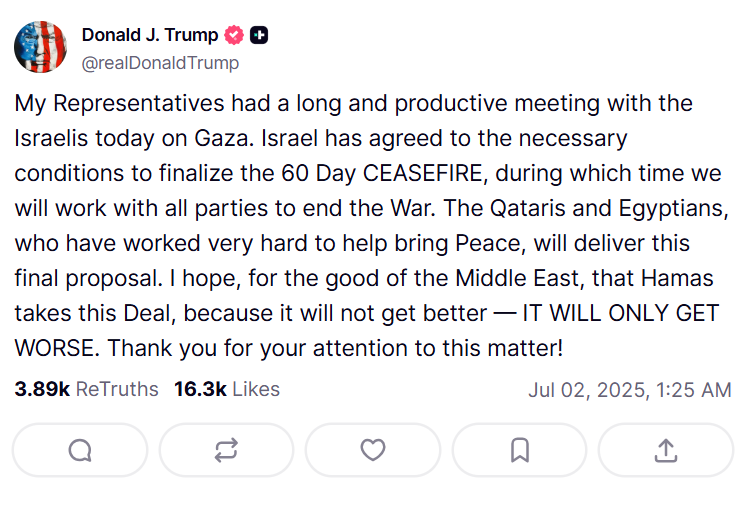Open the Donald J. Trump display name

pyautogui.click(x=149, y=35)
